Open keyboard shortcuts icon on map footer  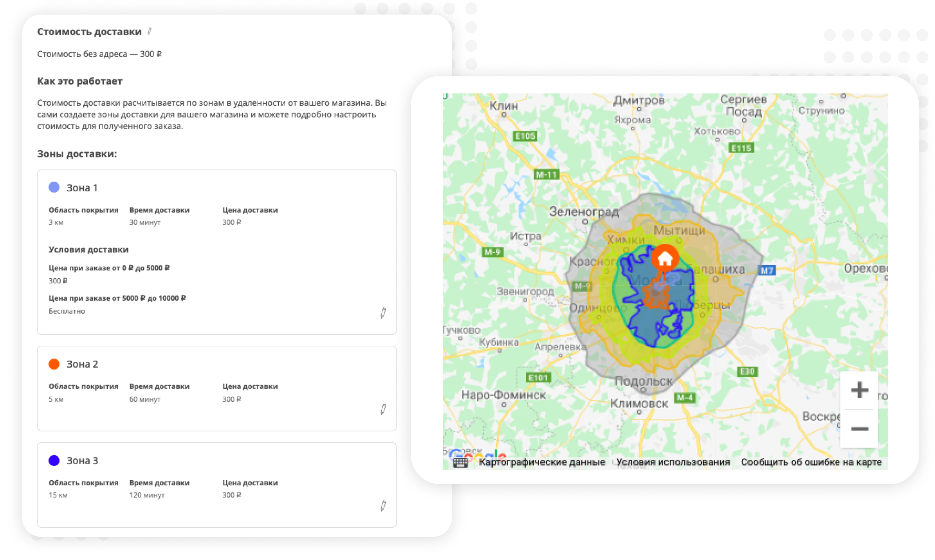pyautogui.click(x=460, y=462)
